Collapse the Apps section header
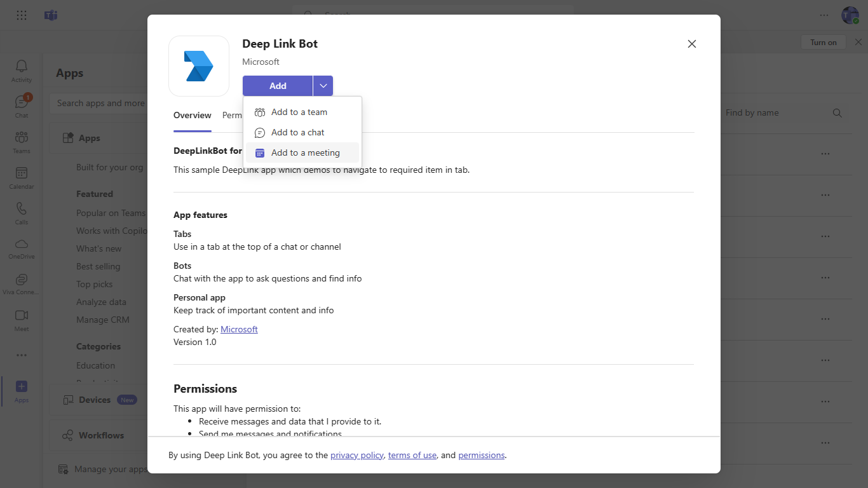The width and height of the screenshot is (868, 488). coord(98,139)
